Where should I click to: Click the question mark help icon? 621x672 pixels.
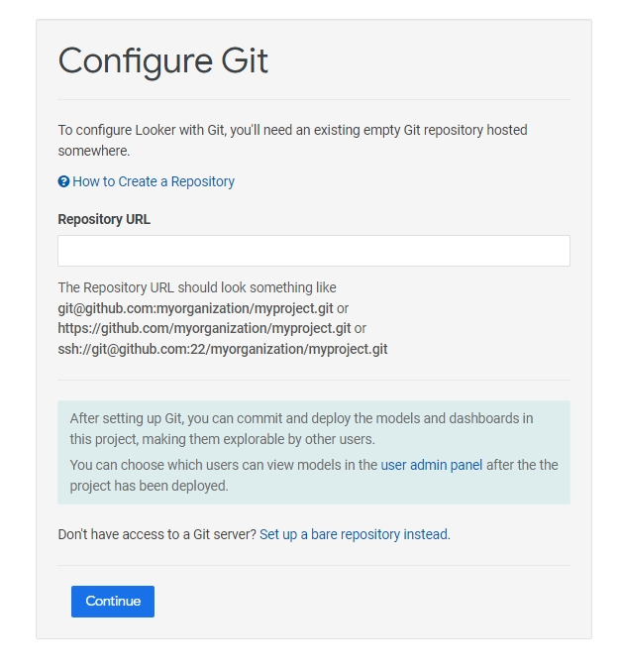point(63,181)
